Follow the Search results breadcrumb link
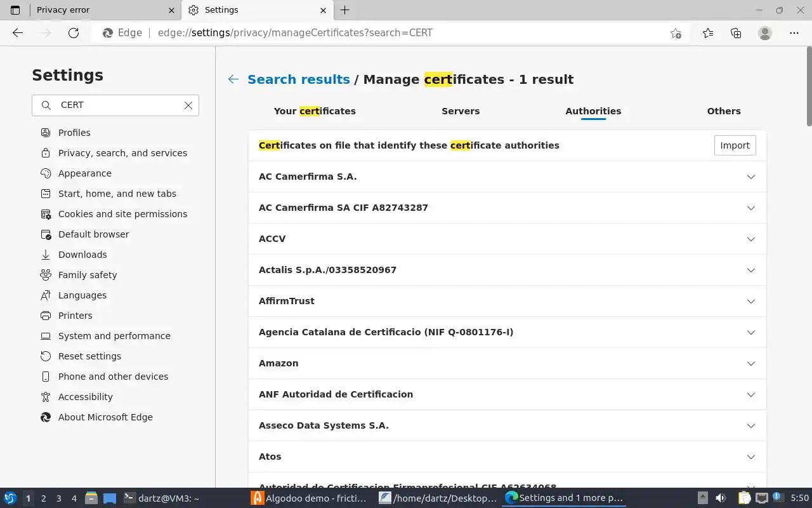This screenshot has height=508, width=812. point(299,79)
